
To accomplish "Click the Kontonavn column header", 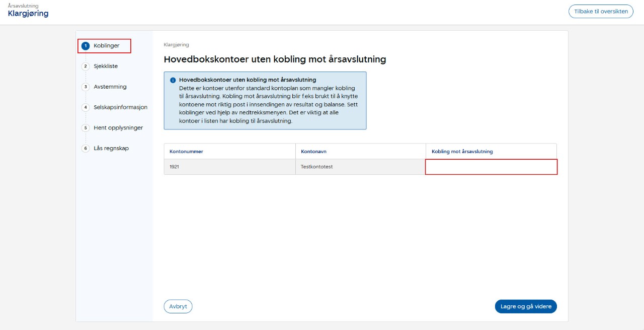I will pyautogui.click(x=314, y=152).
